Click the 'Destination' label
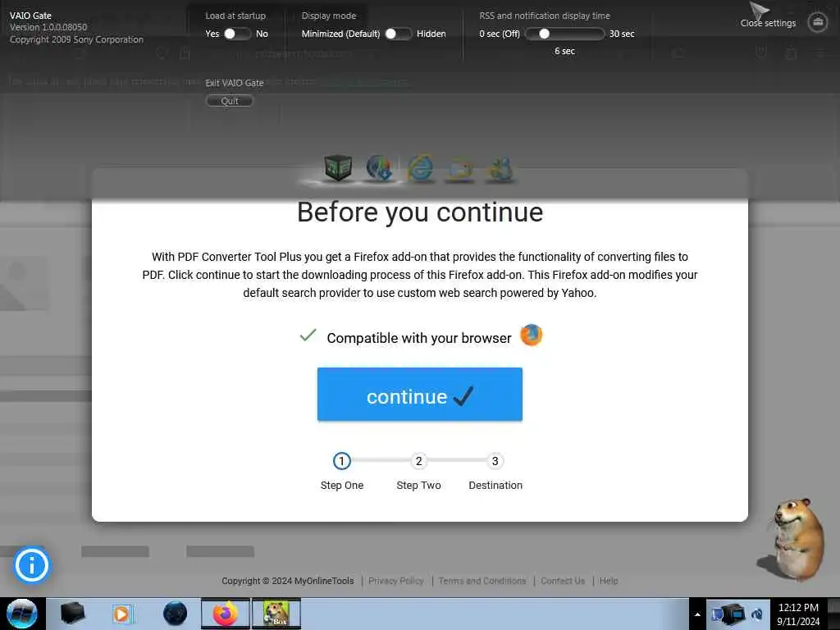 (x=495, y=485)
